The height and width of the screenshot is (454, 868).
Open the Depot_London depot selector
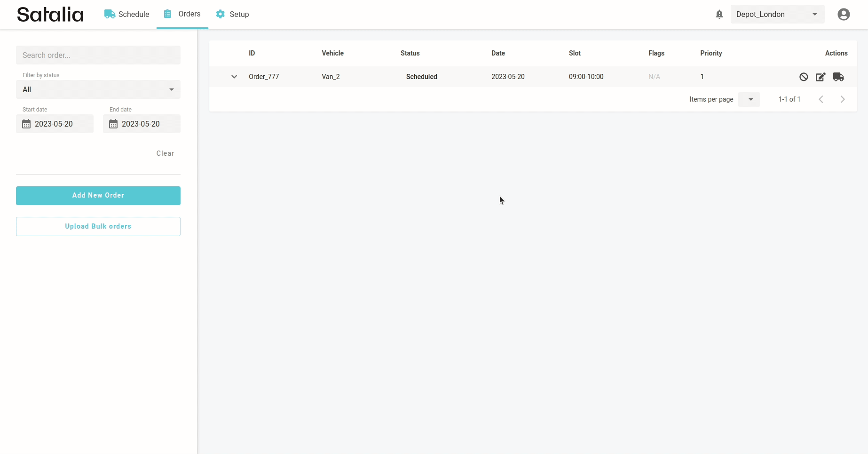(777, 15)
